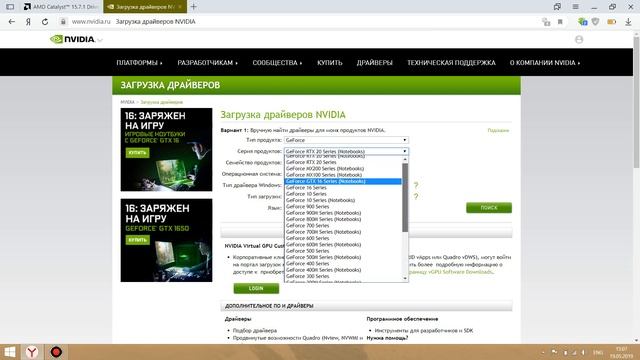Screen dimensions: 640x360
Task: Click the site security lock icon
Action: 63,22
